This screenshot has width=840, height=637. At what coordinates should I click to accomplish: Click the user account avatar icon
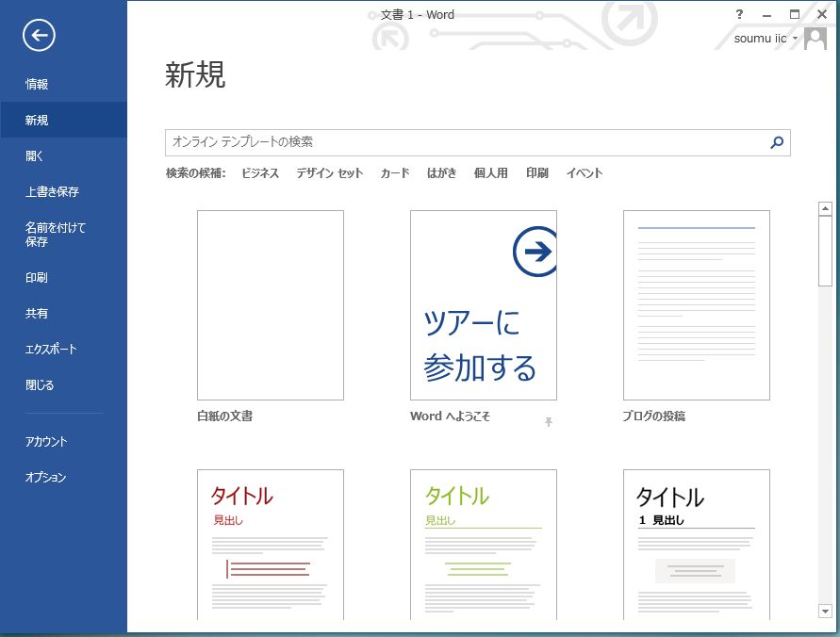tap(815, 39)
